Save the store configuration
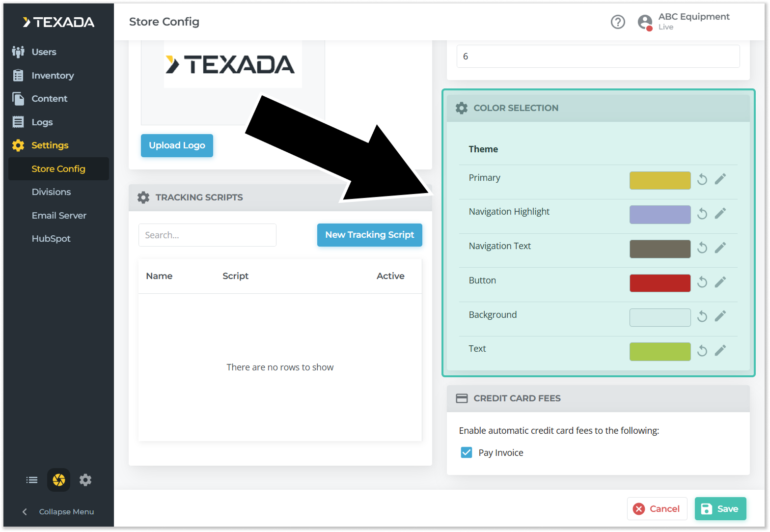Screen dimensions: 770x532 click(720, 508)
